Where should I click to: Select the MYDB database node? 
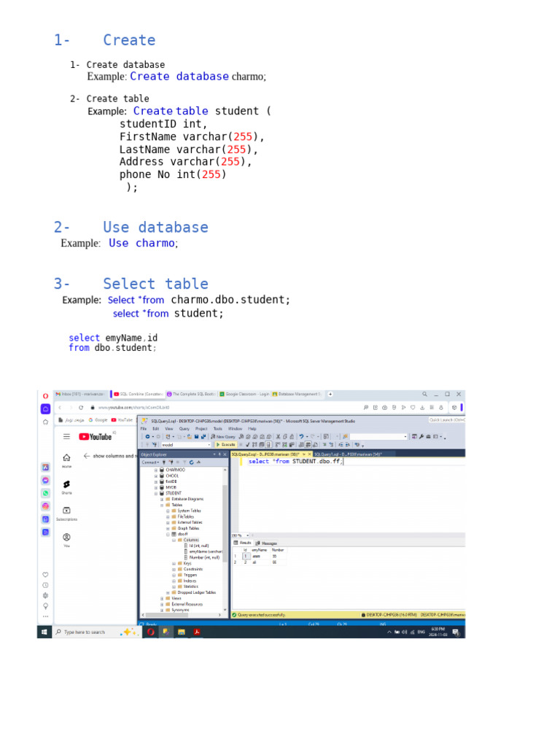[168, 487]
